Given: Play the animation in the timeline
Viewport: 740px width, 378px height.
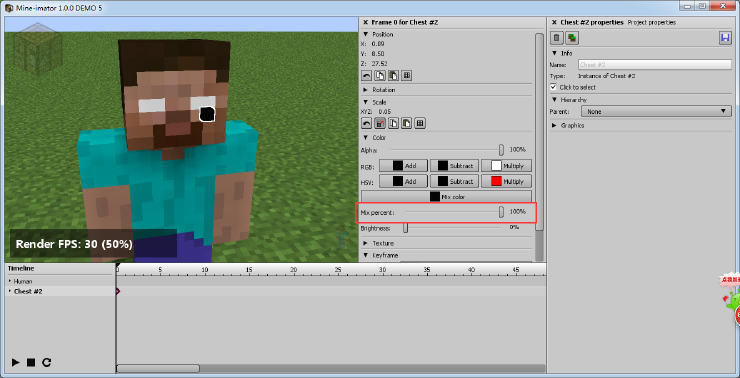Looking at the screenshot, I should click(16, 362).
